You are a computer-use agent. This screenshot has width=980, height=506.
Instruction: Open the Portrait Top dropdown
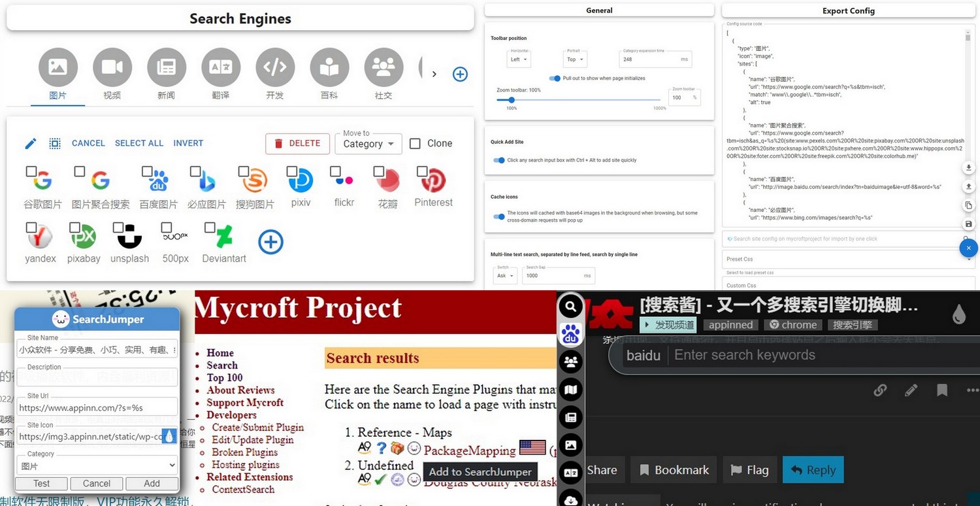[575, 59]
